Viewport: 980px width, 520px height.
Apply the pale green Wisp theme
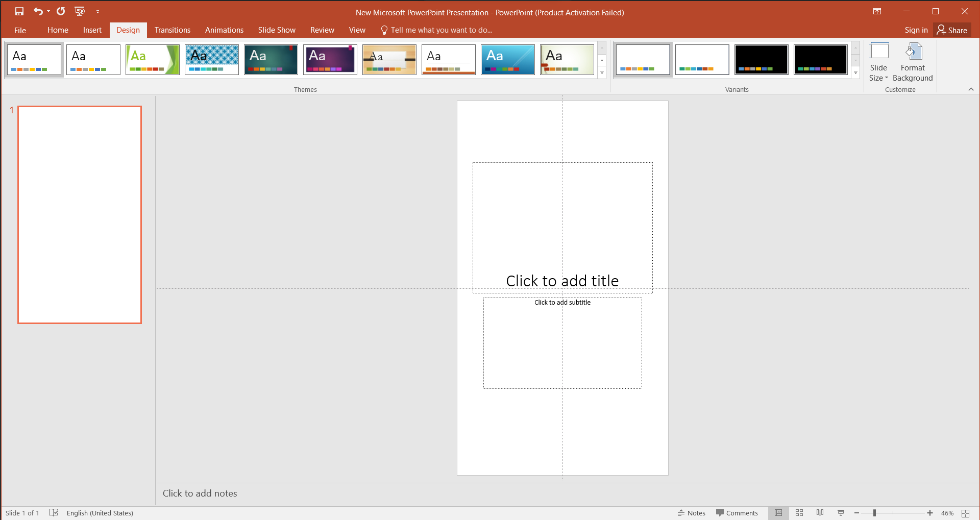567,60
